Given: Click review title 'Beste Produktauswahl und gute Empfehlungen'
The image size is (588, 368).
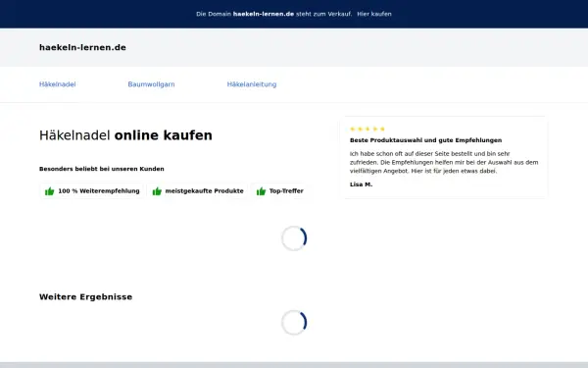Looking at the screenshot, I should tap(425, 140).
